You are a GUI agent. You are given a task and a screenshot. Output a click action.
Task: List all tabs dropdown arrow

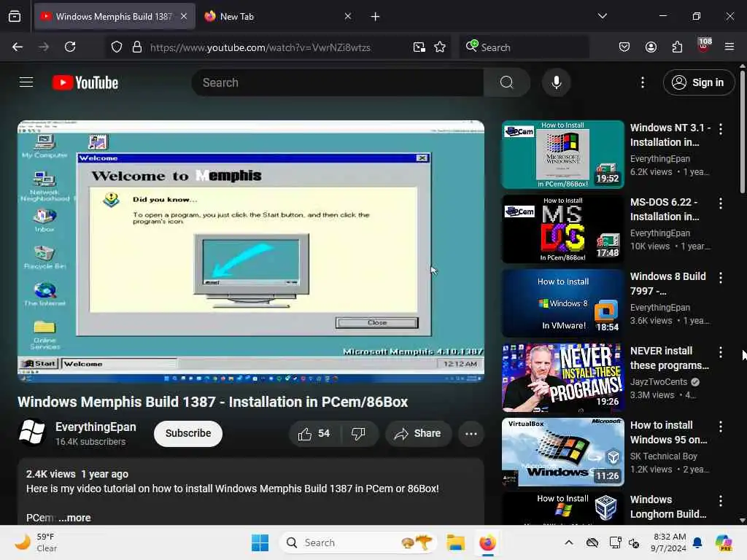(x=602, y=16)
